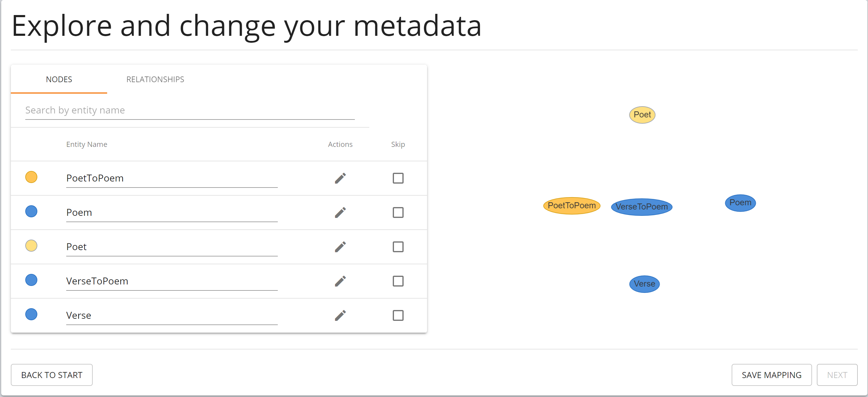Edit the Poem entity name

click(340, 213)
